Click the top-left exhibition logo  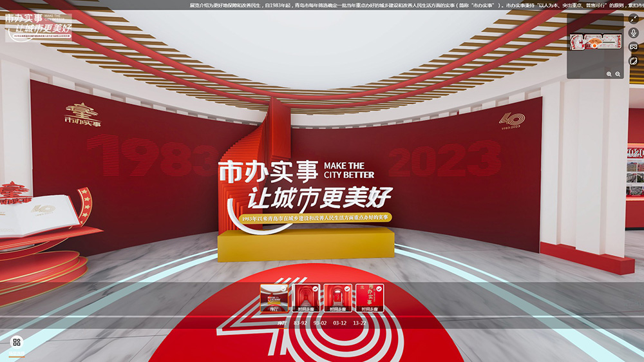click(39, 26)
